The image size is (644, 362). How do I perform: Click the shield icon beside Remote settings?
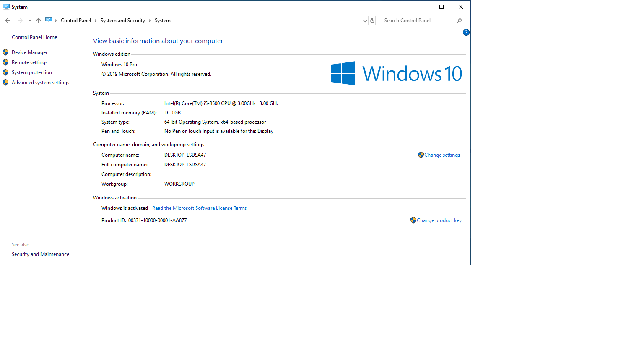point(5,62)
